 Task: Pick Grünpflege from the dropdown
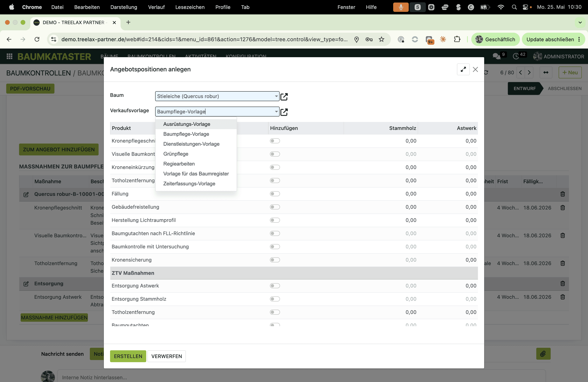tap(196, 154)
